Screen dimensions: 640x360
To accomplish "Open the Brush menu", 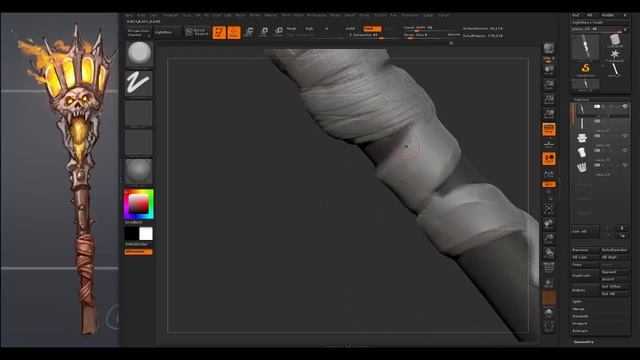I will [x=141, y=16].
